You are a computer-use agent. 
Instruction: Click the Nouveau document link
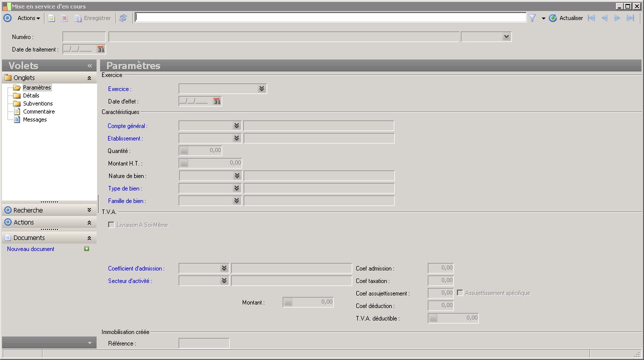click(31, 249)
